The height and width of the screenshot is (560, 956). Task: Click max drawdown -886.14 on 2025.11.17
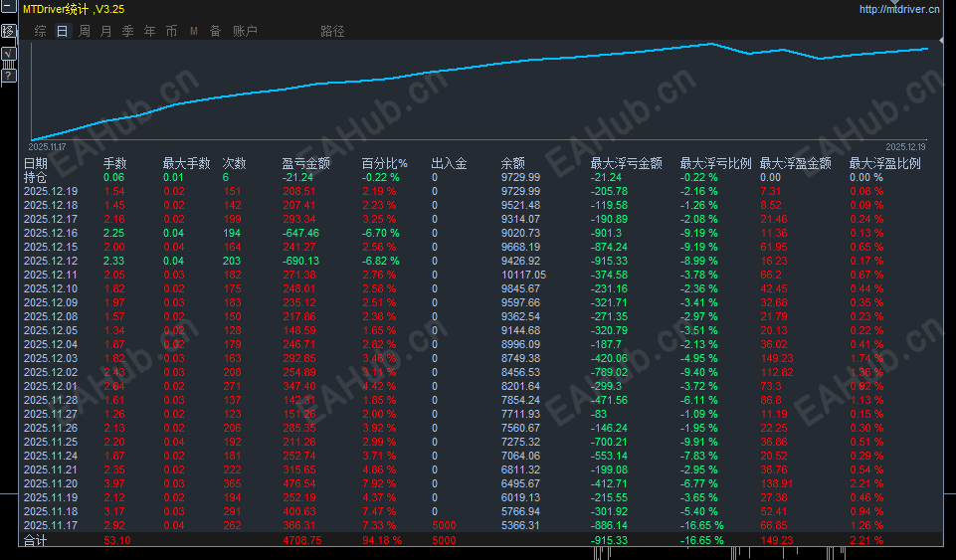coord(609,525)
